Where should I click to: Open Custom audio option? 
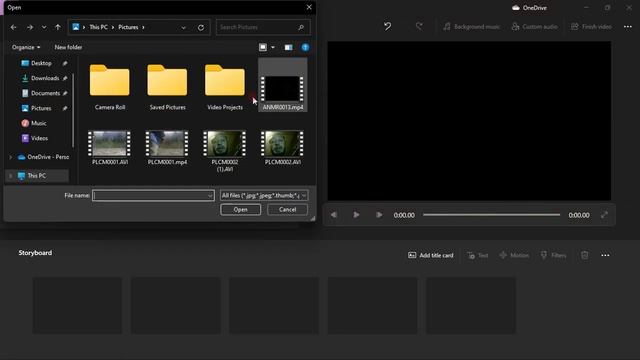tap(534, 27)
